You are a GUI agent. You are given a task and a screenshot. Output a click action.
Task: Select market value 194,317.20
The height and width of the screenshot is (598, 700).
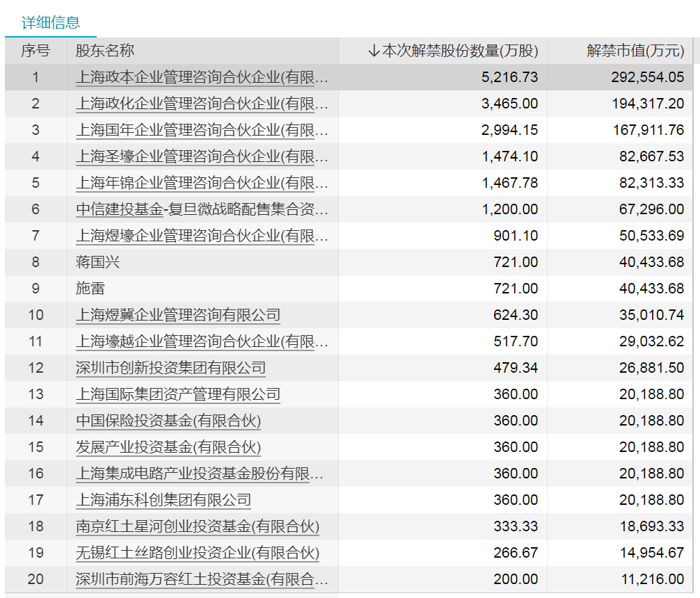coord(648,104)
